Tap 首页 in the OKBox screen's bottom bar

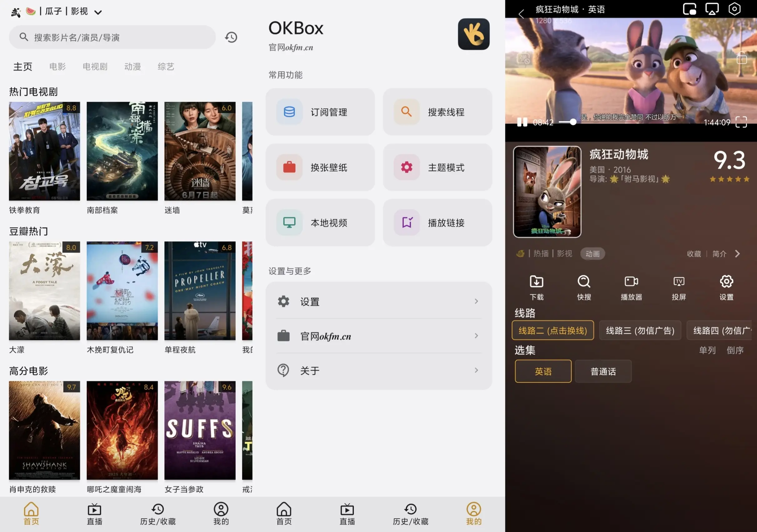click(x=284, y=514)
